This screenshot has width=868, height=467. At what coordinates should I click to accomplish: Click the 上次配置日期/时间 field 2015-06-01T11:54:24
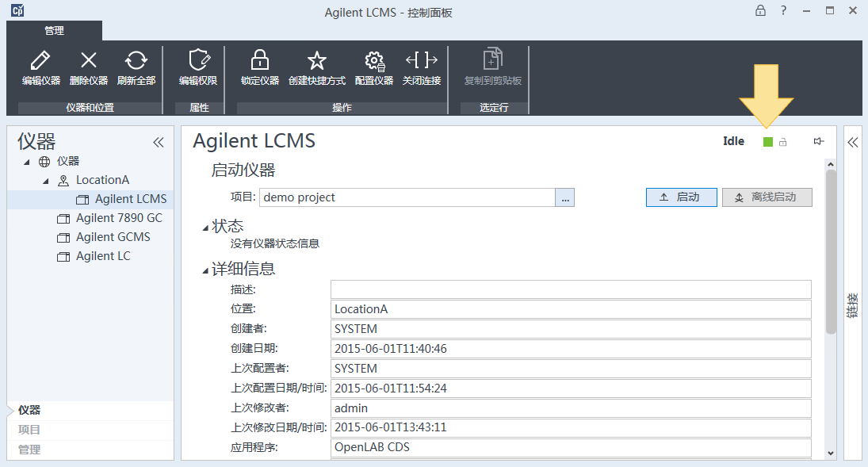tap(571, 389)
